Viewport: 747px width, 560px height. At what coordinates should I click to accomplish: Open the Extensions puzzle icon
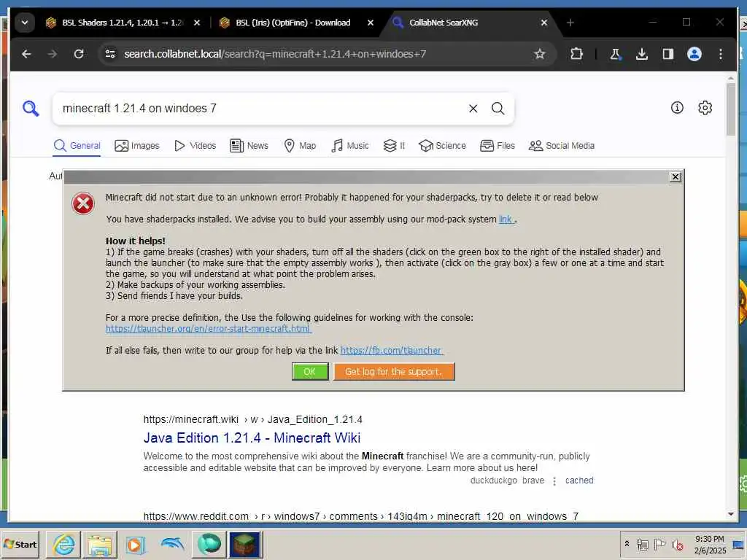pyautogui.click(x=576, y=54)
